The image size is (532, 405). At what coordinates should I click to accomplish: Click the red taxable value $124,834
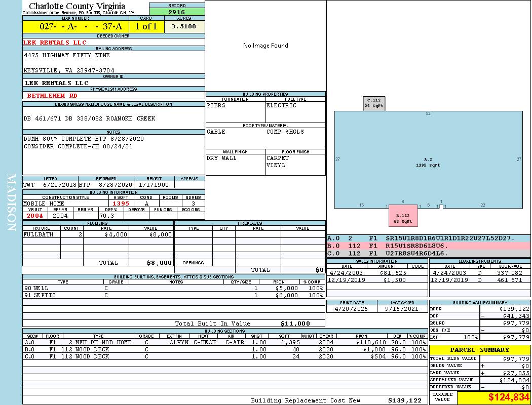pos(494,397)
